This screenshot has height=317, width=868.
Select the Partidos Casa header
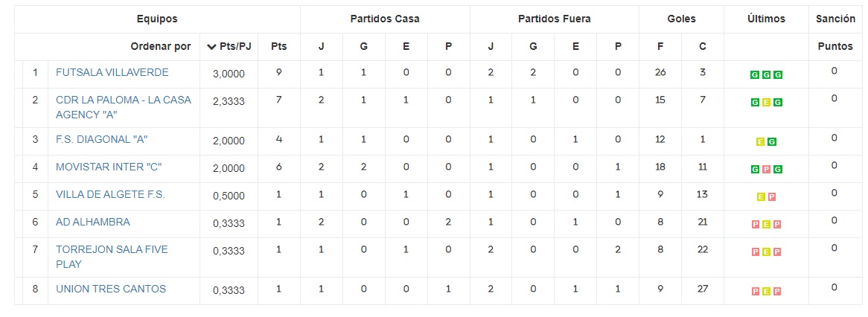click(x=385, y=19)
